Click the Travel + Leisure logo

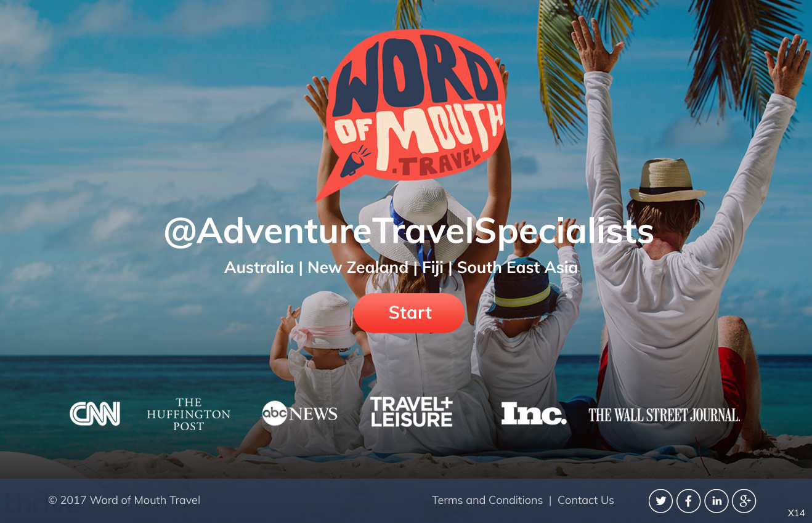click(411, 412)
